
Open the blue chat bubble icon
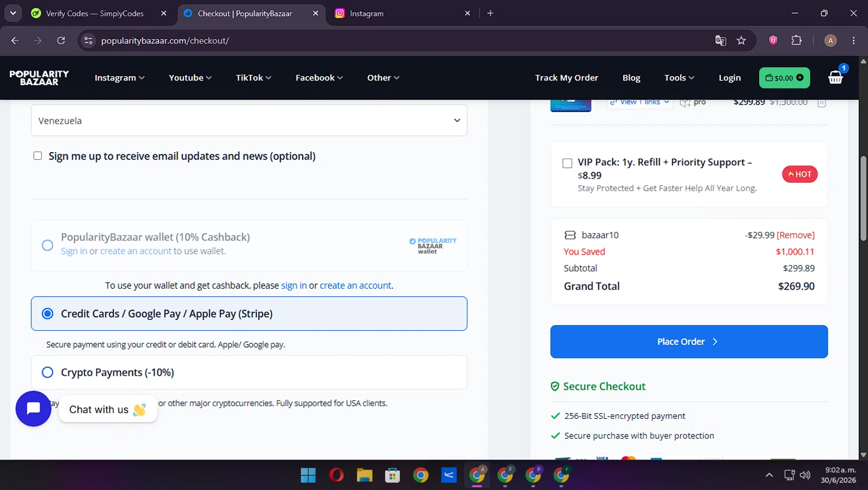(34, 408)
